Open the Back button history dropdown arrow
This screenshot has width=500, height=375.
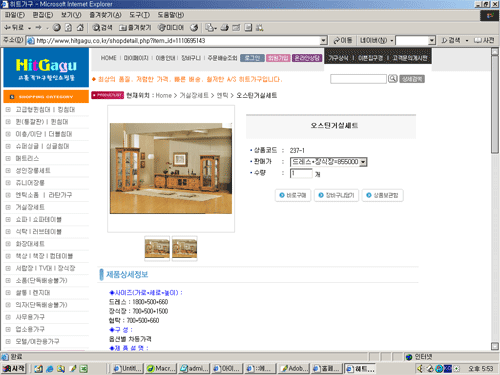(30, 28)
